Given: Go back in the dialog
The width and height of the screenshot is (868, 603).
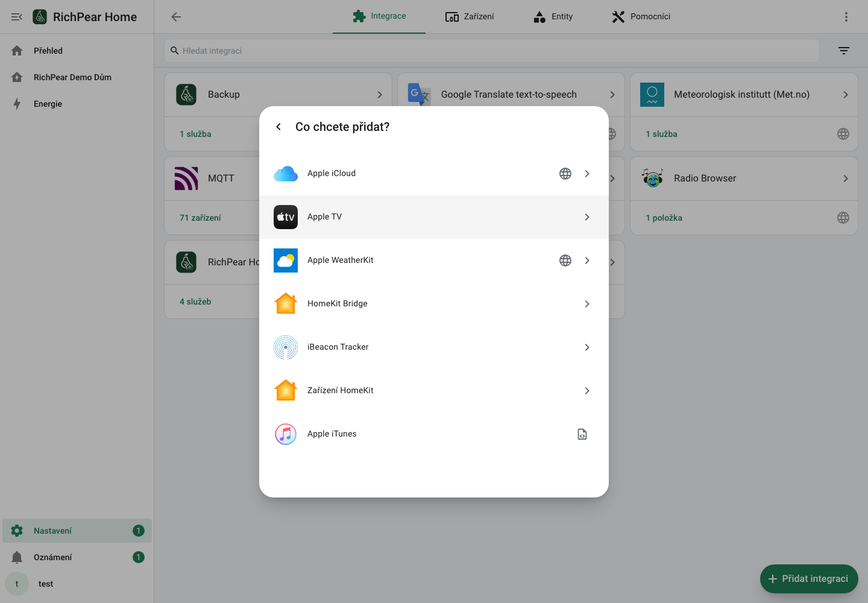Looking at the screenshot, I should click(x=278, y=127).
